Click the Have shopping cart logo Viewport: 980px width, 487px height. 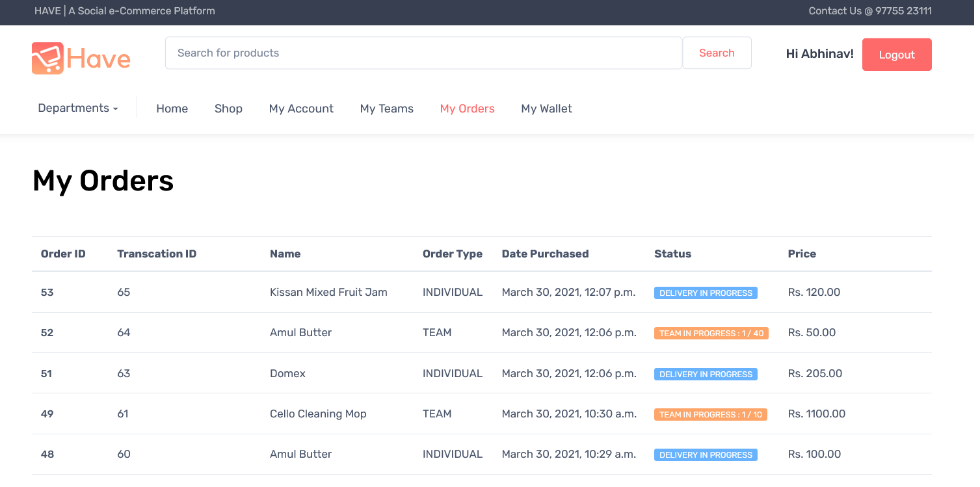(x=81, y=59)
